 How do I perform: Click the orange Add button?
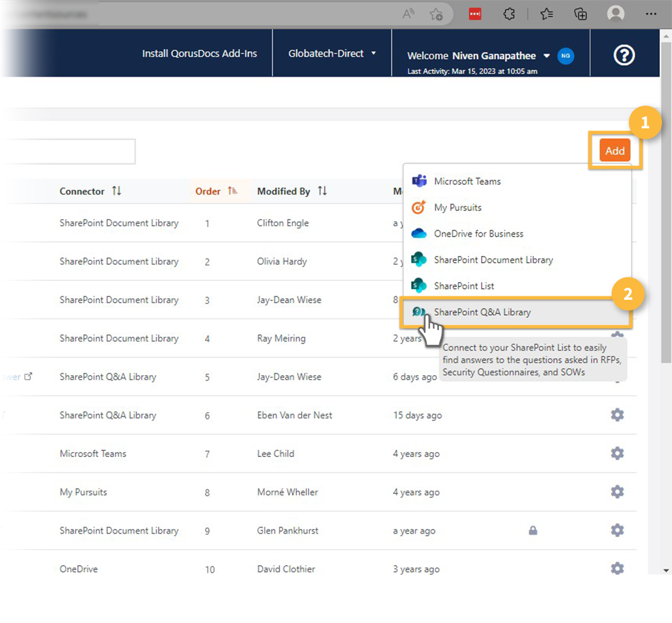point(615,151)
